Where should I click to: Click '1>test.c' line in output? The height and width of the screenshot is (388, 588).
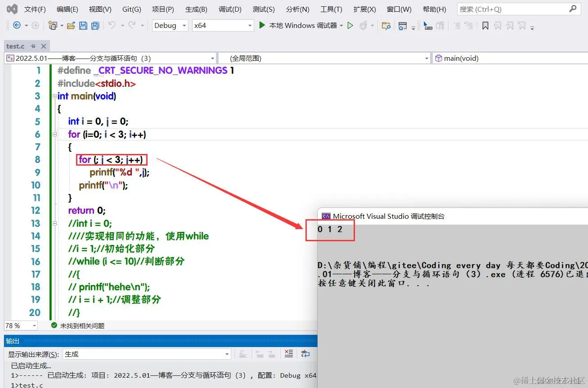[x=27, y=385]
